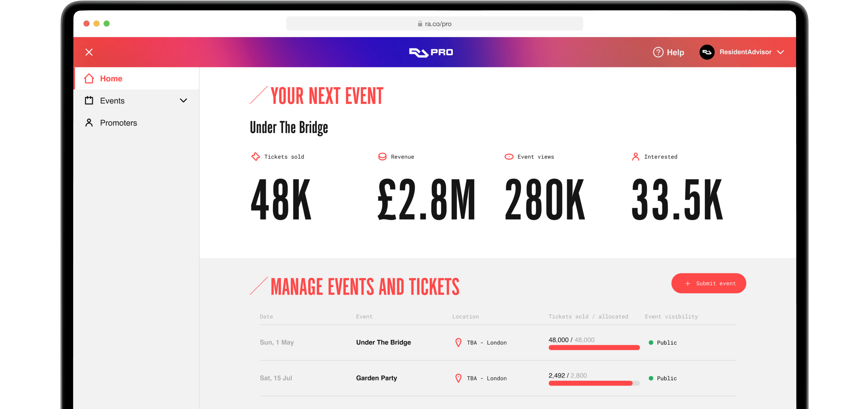
Task: Click the eye icon next to Event views
Action: pyautogui.click(x=509, y=157)
